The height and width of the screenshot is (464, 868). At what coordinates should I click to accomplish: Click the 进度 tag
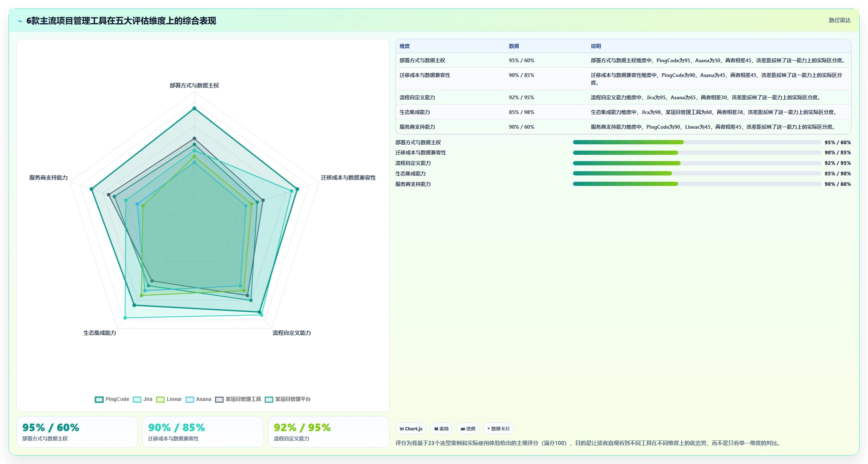click(x=468, y=429)
